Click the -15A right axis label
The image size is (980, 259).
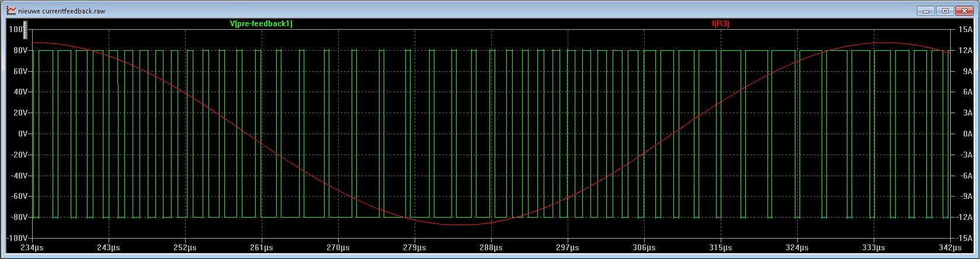(965, 239)
